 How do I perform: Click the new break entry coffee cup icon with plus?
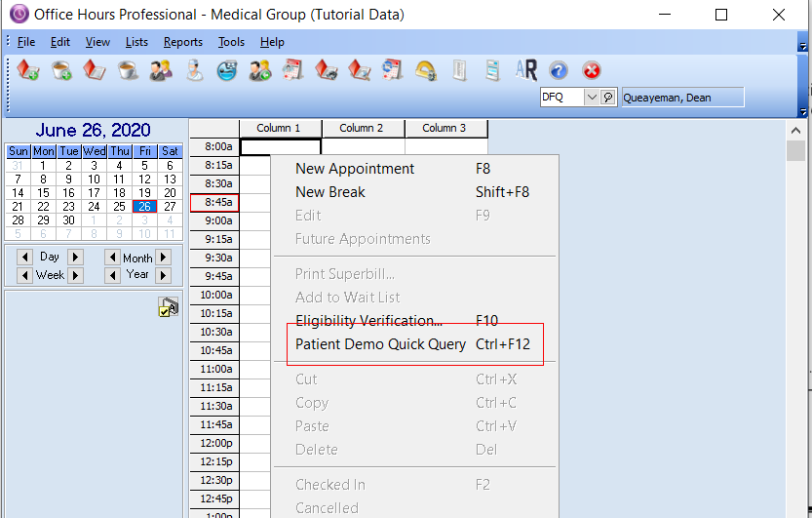[x=61, y=70]
